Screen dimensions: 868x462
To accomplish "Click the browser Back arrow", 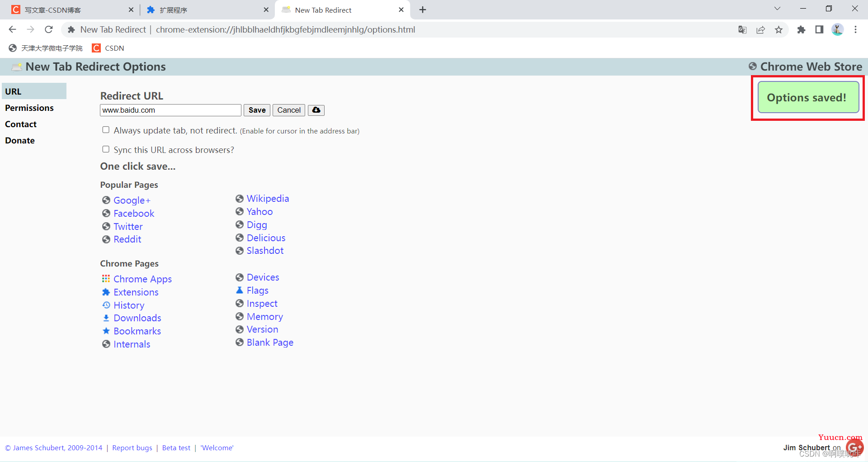I will (x=12, y=29).
